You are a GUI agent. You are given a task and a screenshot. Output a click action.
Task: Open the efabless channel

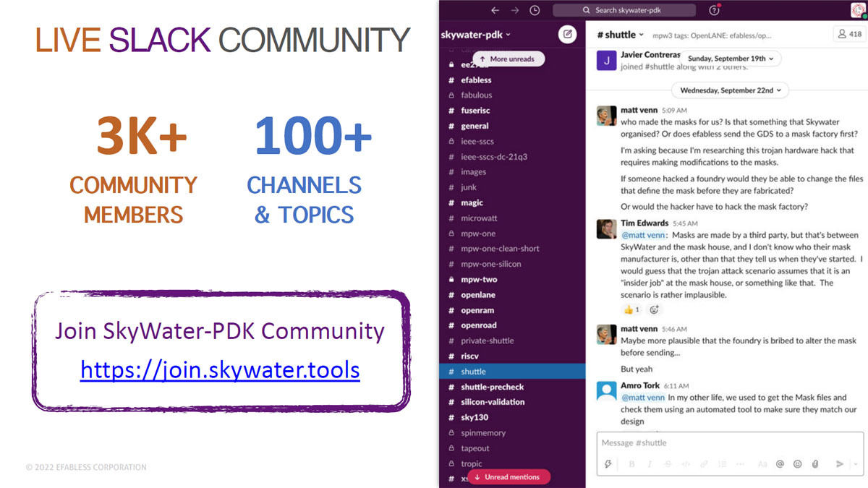(x=476, y=80)
